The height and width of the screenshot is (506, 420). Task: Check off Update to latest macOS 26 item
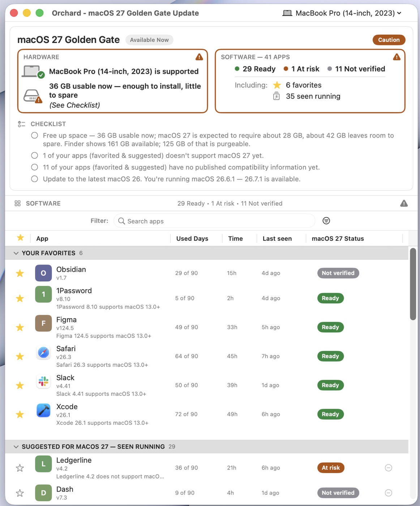click(x=34, y=179)
